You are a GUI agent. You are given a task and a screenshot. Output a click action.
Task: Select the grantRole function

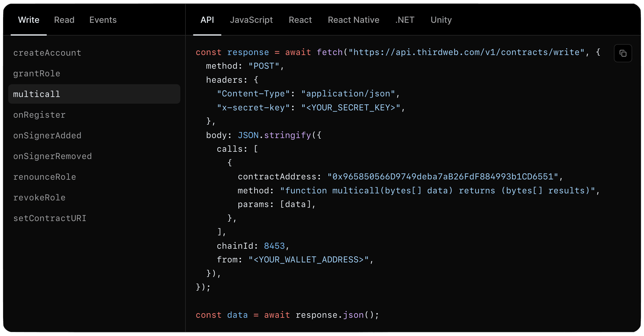click(x=36, y=74)
